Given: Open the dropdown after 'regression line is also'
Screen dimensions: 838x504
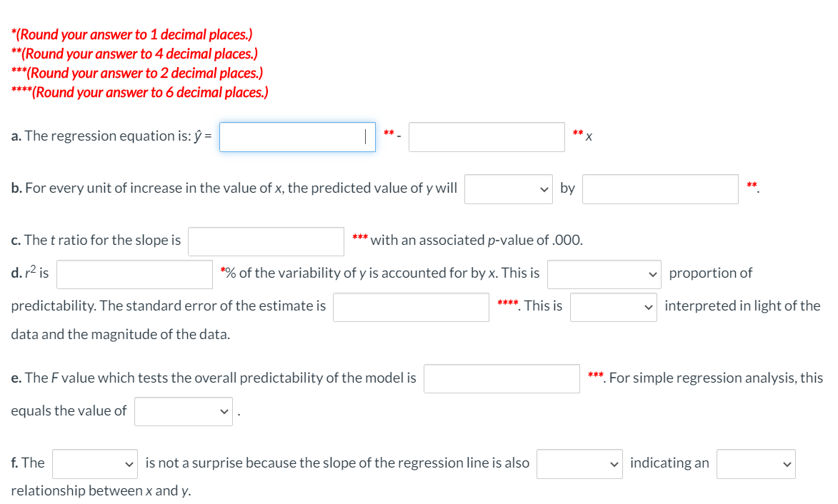Looking at the screenshot, I should 579,463.
